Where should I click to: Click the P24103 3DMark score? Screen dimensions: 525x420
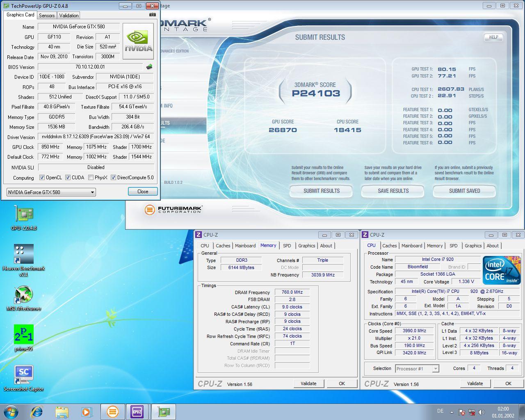coord(316,94)
